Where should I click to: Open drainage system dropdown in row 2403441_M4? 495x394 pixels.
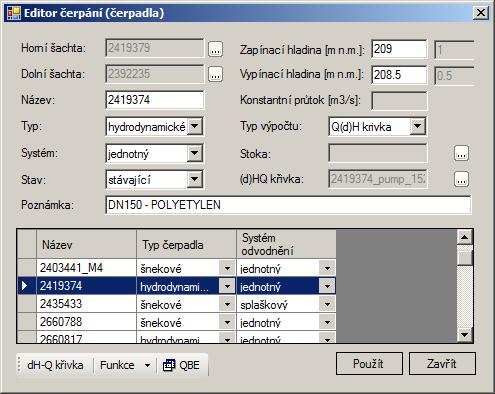pos(327,268)
